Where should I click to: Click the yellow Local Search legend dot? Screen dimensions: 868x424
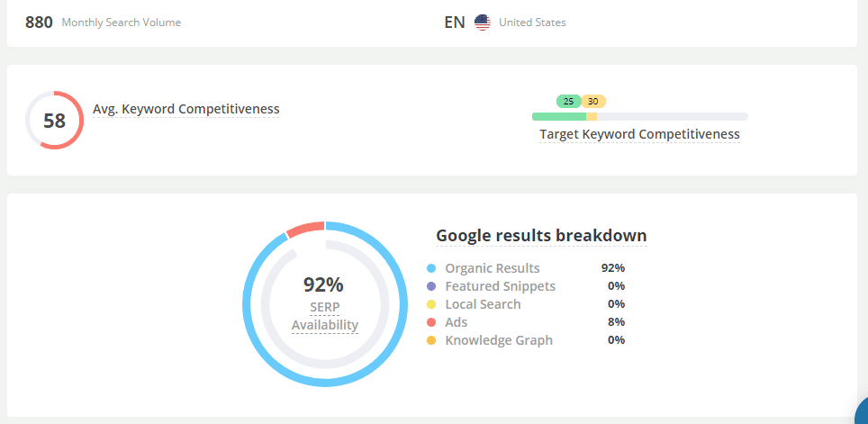(431, 304)
